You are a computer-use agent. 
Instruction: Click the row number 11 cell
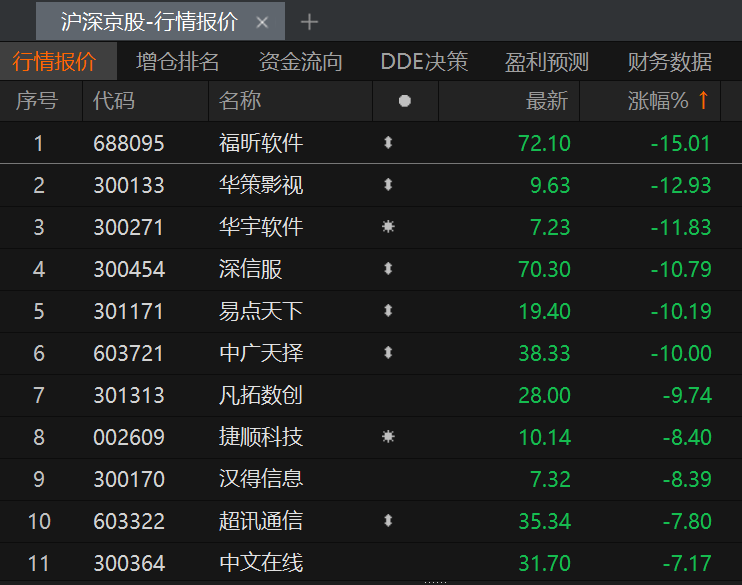pos(39,564)
